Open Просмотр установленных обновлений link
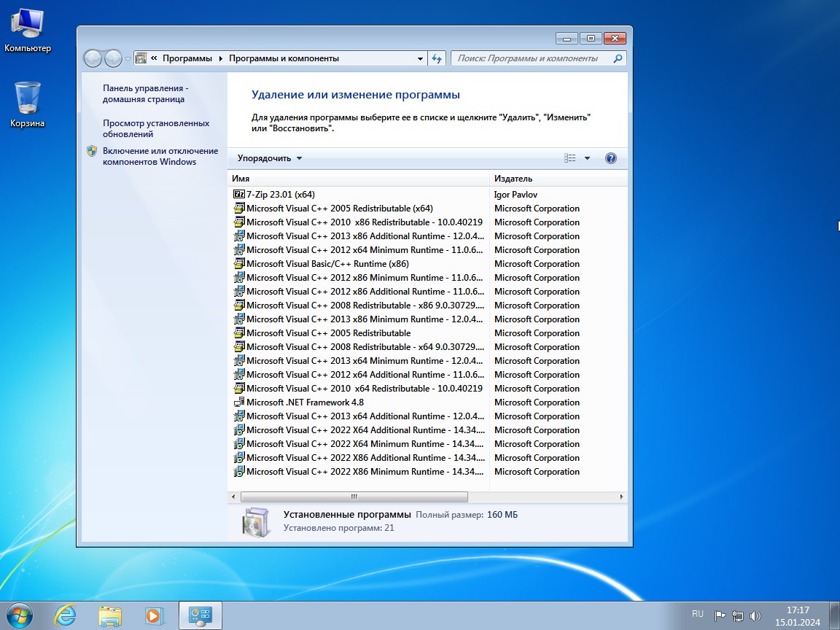Image resolution: width=840 pixels, height=630 pixels. point(156,128)
